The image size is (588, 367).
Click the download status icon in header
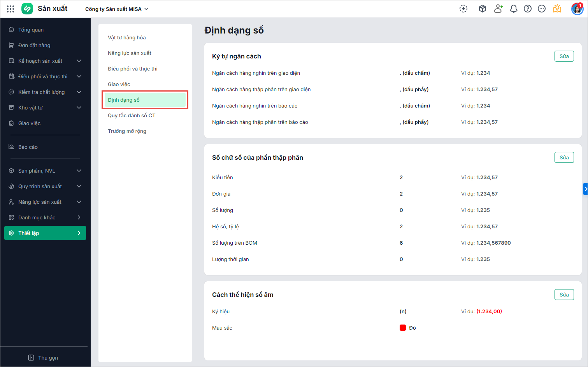point(463,9)
